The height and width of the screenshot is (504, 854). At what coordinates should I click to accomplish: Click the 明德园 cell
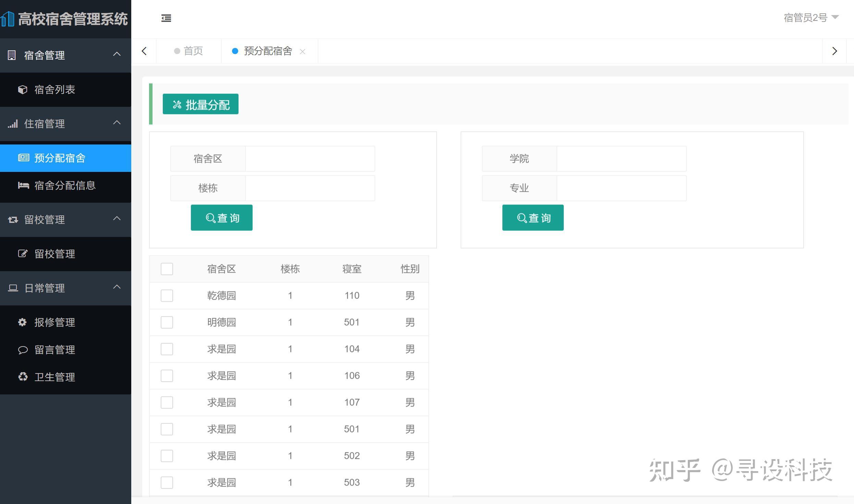tap(221, 322)
